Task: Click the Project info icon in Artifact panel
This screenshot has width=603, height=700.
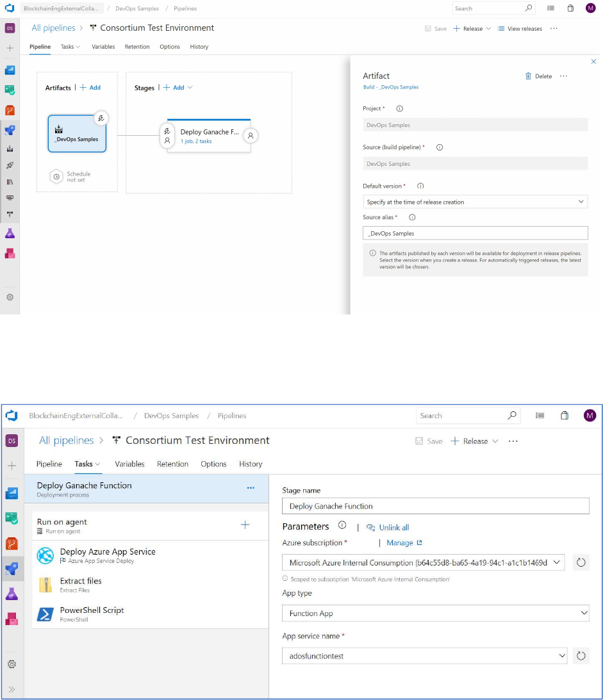Action: tap(400, 108)
